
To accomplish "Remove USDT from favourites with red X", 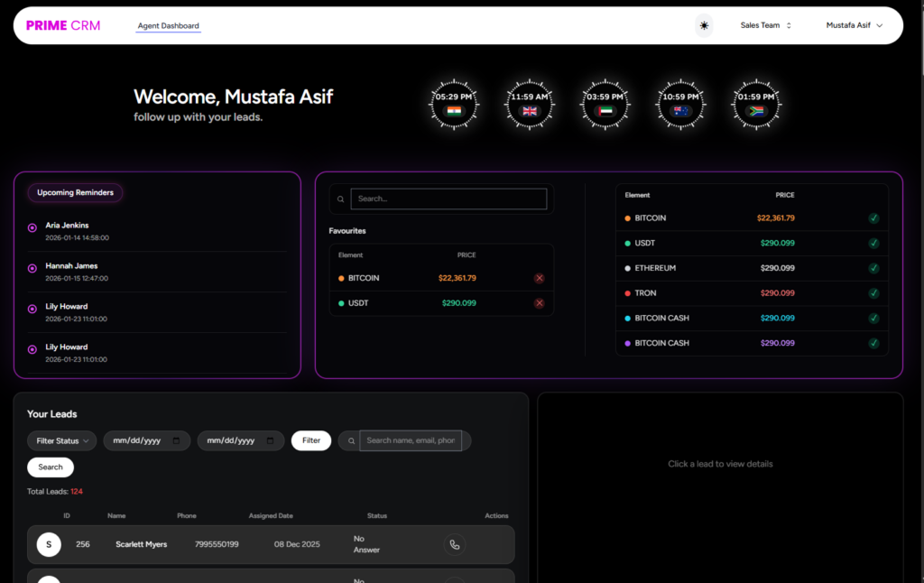I will [540, 303].
